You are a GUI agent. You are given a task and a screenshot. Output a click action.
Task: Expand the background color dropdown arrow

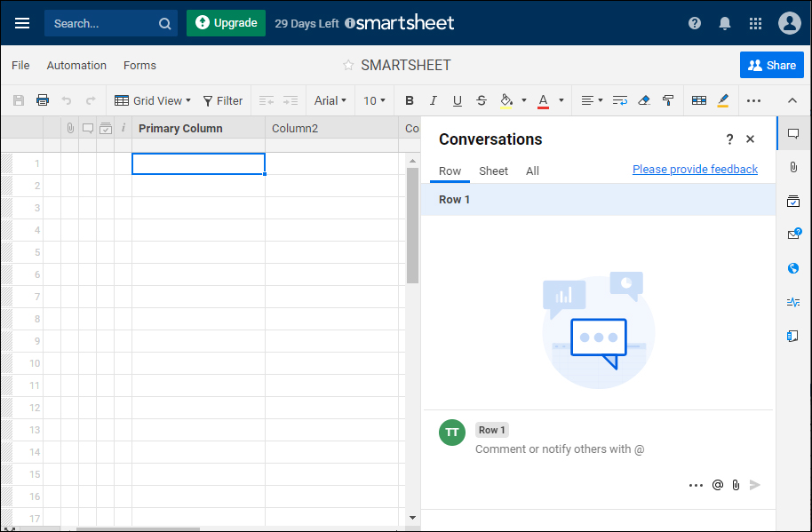524,100
